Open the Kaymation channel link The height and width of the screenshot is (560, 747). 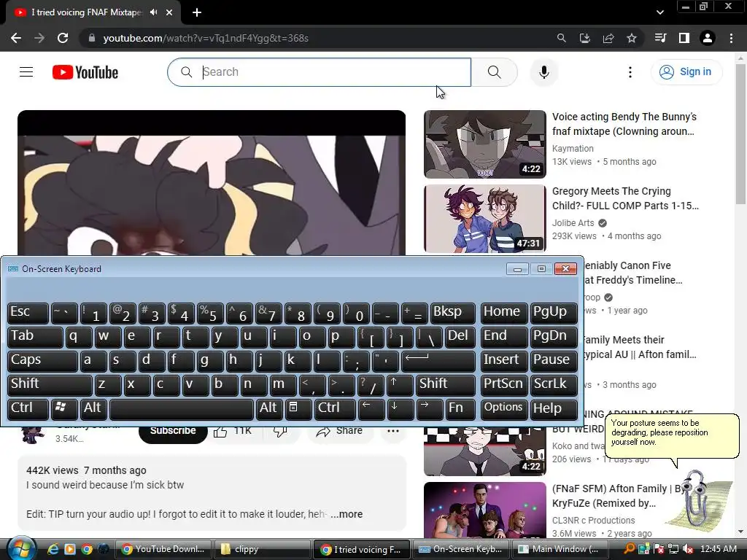click(x=573, y=149)
